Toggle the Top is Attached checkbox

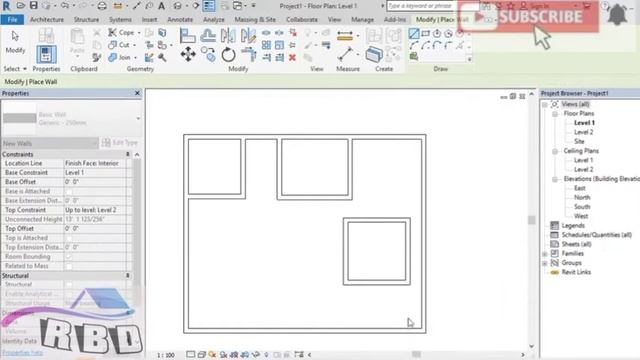tap(69, 238)
